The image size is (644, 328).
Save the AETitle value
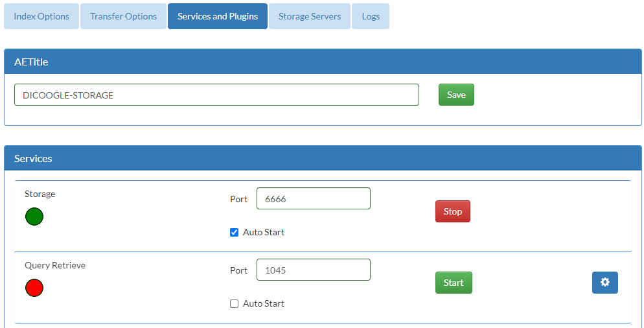click(456, 95)
